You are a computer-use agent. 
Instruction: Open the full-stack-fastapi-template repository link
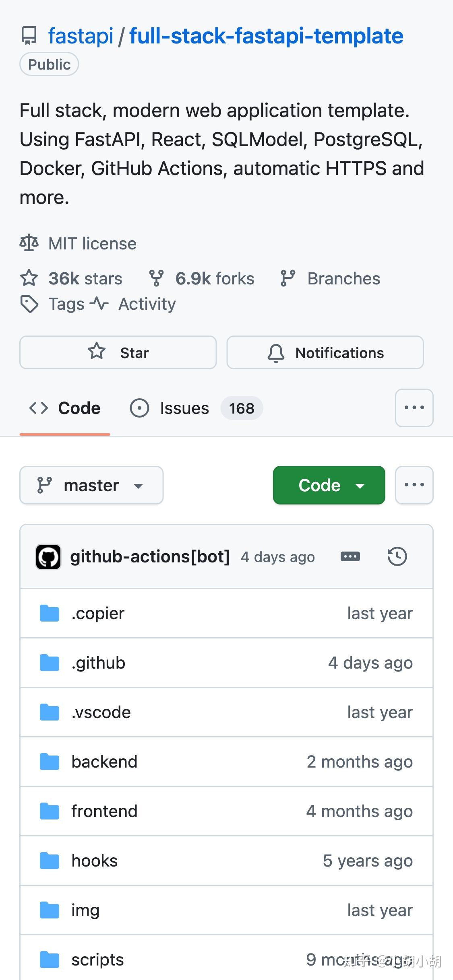pyautogui.click(x=266, y=36)
